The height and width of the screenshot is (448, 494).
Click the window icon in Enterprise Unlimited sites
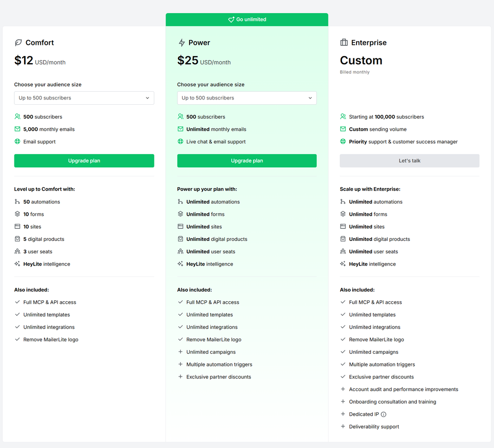point(343,226)
